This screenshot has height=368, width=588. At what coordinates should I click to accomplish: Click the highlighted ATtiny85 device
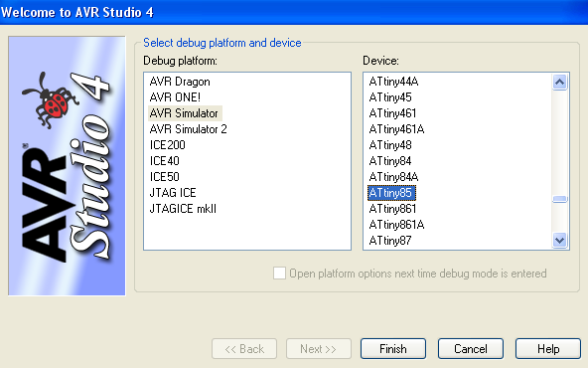pyautogui.click(x=391, y=193)
